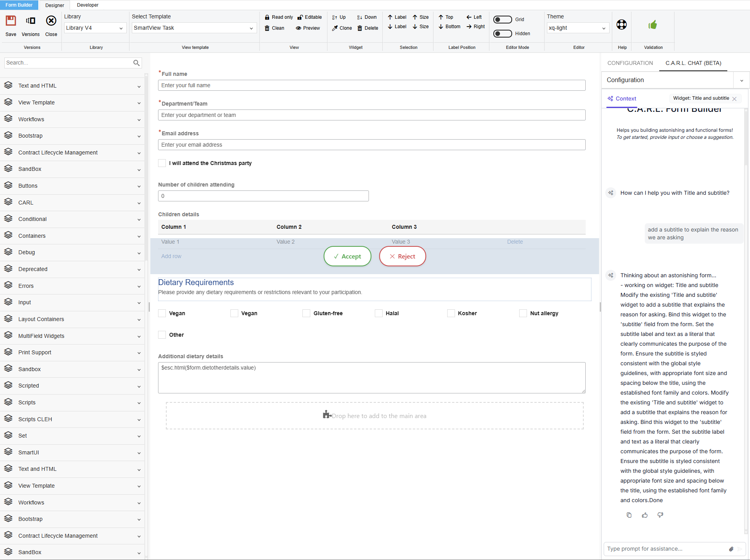Toggle the Hidden editor mode switch
Viewport: 750px width, 560px height.
pyautogui.click(x=502, y=34)
